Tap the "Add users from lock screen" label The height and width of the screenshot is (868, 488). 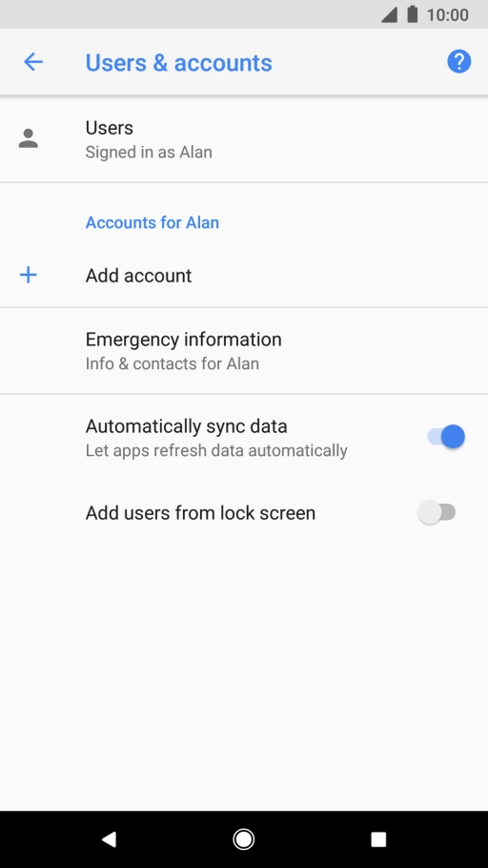(x=200, y=513)
